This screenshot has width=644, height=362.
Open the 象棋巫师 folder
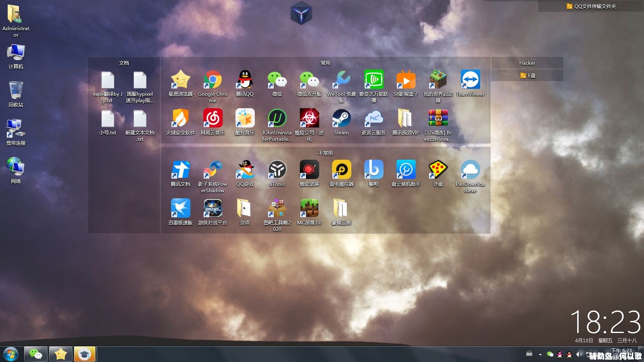[x=341, y=212]
